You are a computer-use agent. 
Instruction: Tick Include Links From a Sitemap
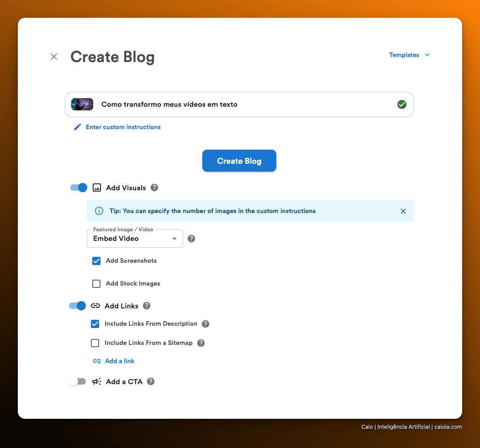pyautogui.click(x=95, y=343)
